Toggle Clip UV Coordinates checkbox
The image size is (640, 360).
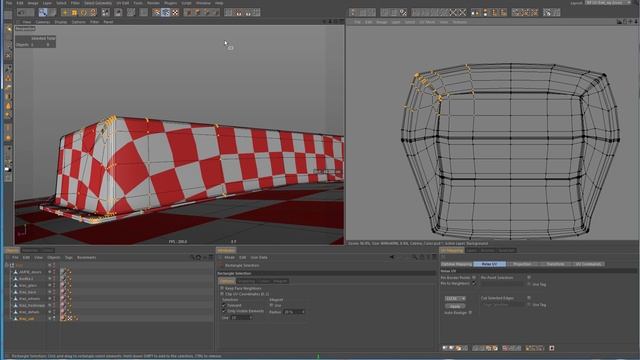pyautogui.click(x=222, y=294)
